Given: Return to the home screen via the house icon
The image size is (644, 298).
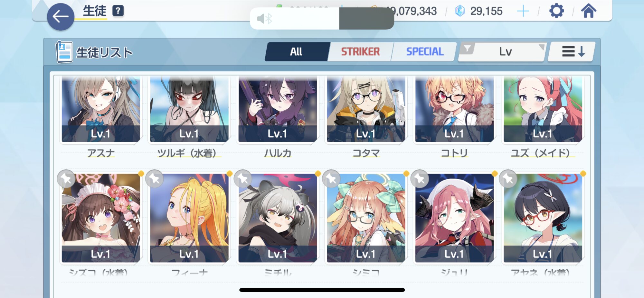Looking at the screenshot, I should (589, 11).
